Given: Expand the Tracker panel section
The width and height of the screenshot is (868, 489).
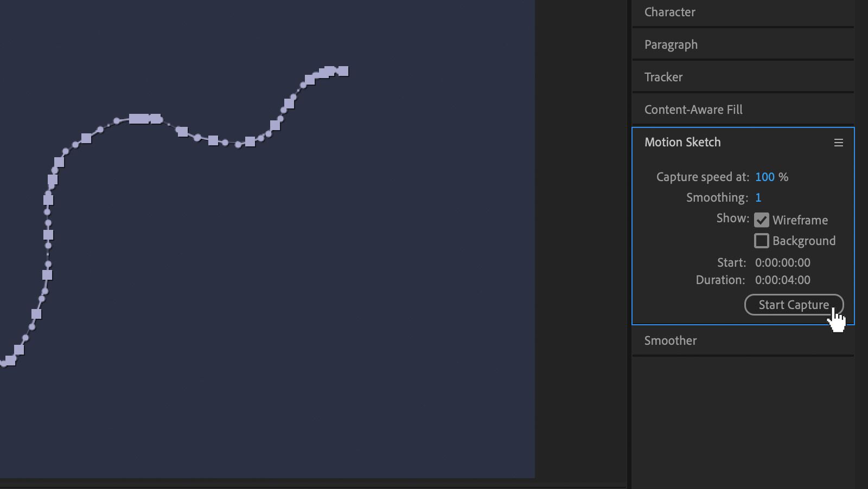Looking at the screenshot, I should (x=663, y=77).
